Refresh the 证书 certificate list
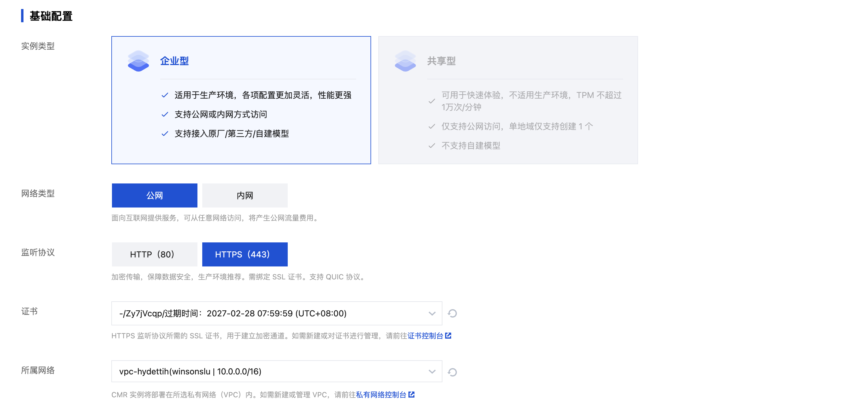The width and height of the screenshot is (868, 412). pyautogui.click(x=452, y=313)
